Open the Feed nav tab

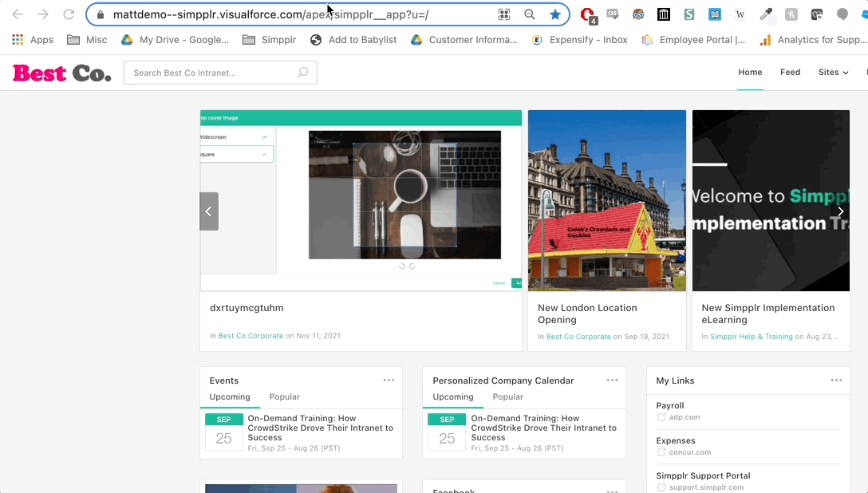[x=790, y=72]
